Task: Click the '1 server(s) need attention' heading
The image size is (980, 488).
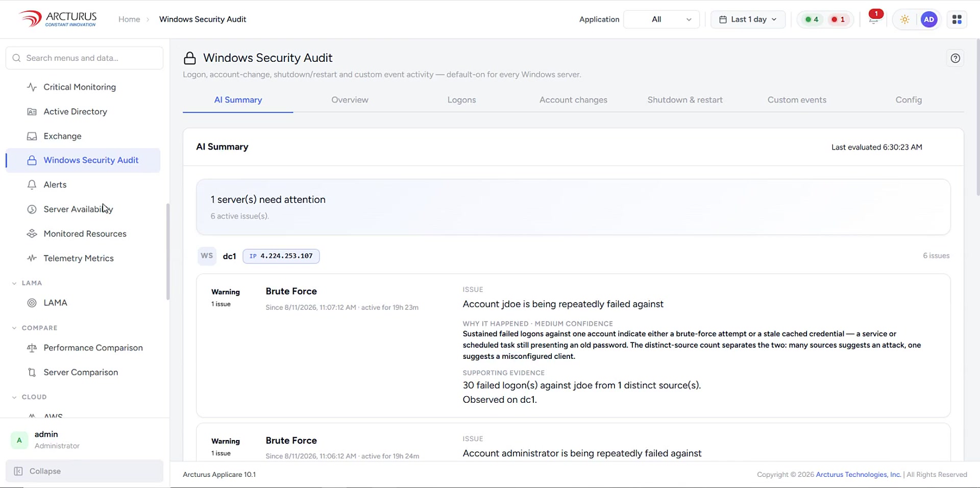Action: pos(268,200)
